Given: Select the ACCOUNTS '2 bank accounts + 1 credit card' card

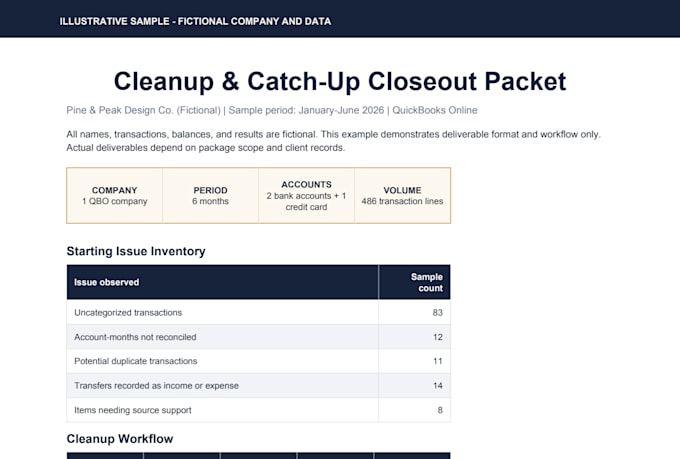Looking at the screenshot, I should (307, 196).
